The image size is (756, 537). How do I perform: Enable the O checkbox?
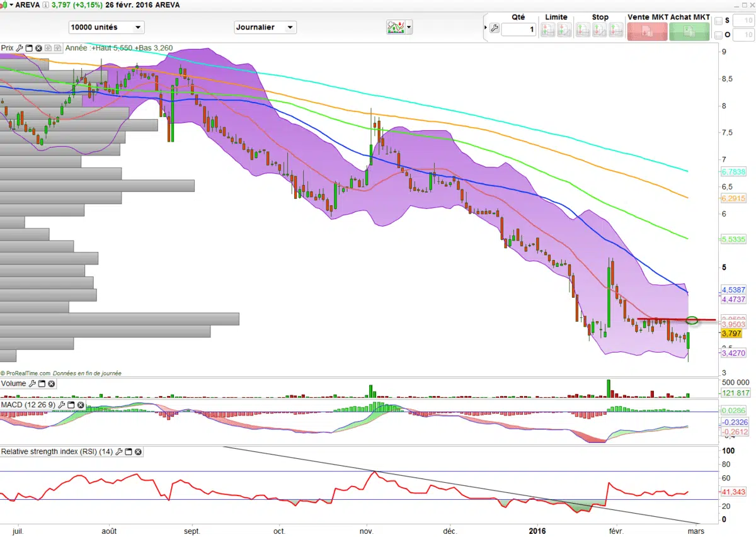719,35
